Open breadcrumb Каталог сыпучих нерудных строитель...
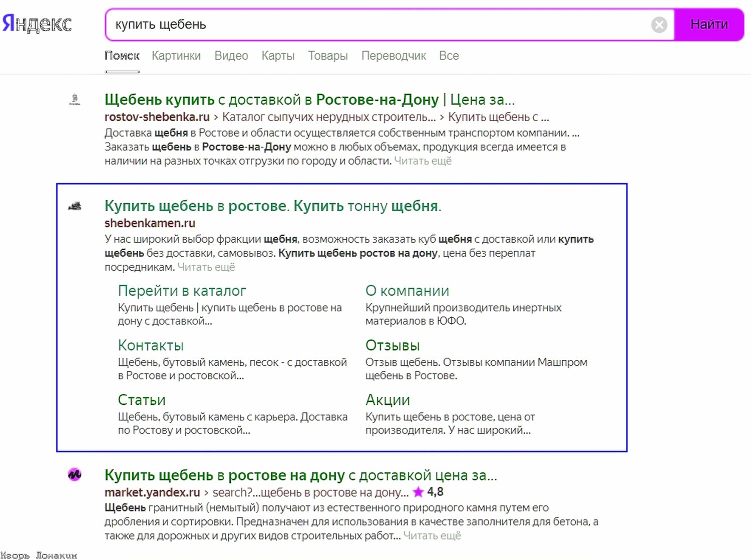The image size is (751, 560). (329, 117)
